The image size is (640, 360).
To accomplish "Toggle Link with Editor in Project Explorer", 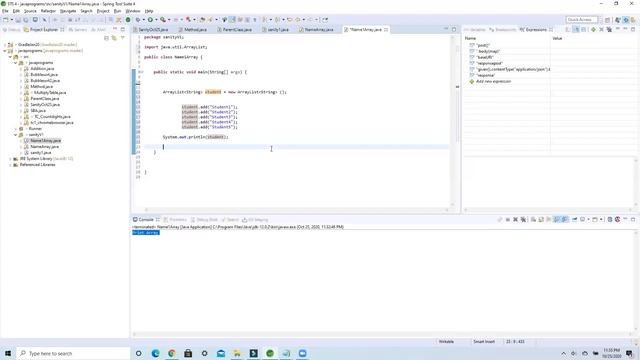I will point(114,38).
